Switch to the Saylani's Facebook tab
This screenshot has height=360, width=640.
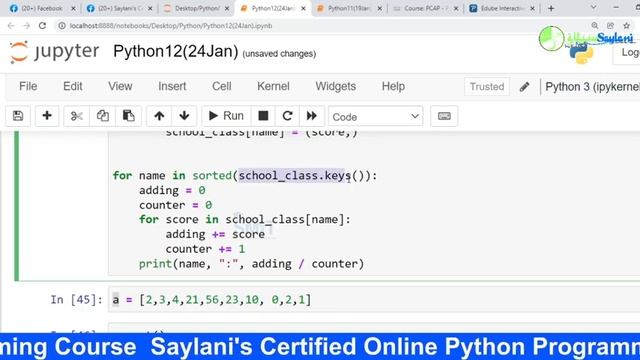[119, 8]
